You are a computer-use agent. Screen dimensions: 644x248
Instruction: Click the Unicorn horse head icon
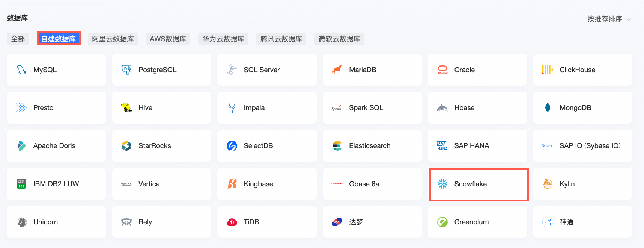pos(21,222)
